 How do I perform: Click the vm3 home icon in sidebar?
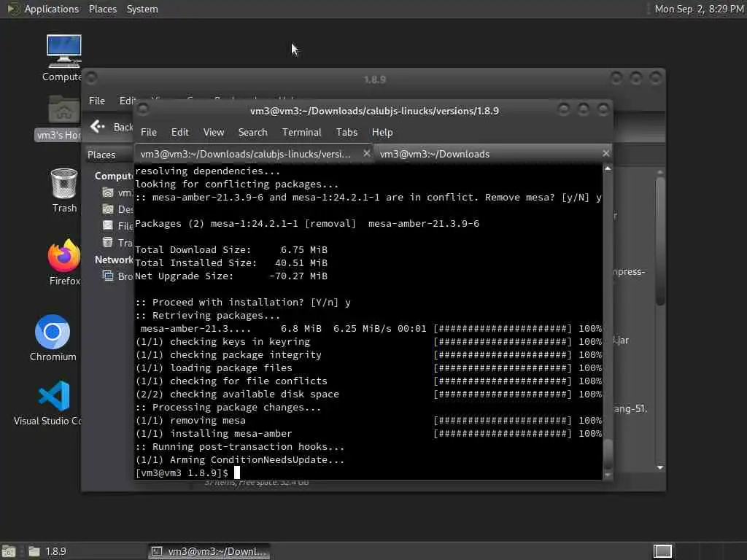pyautogui.click(x=108, y=192)
